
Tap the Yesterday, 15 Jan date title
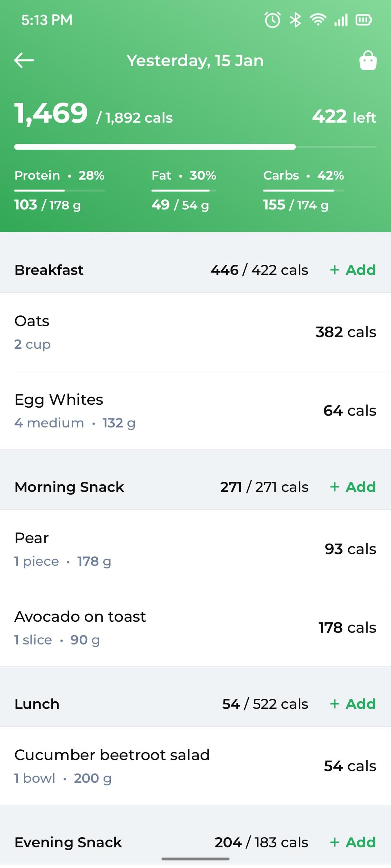195,61
